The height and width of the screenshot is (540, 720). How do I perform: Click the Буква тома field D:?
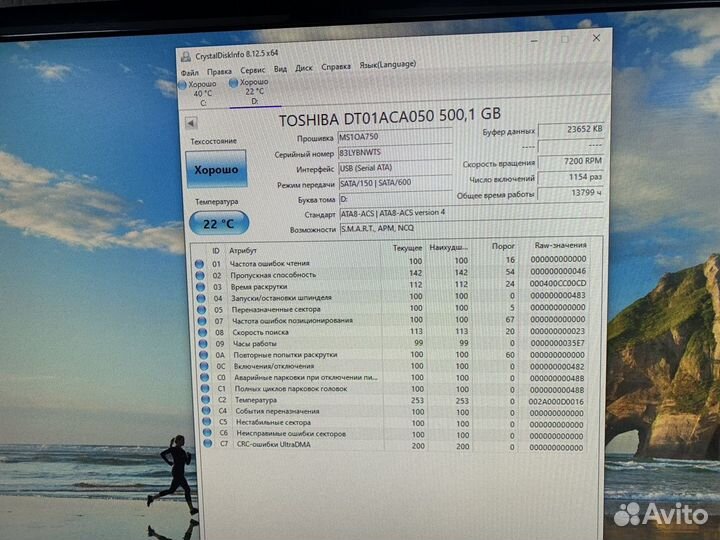pos(396,198)
